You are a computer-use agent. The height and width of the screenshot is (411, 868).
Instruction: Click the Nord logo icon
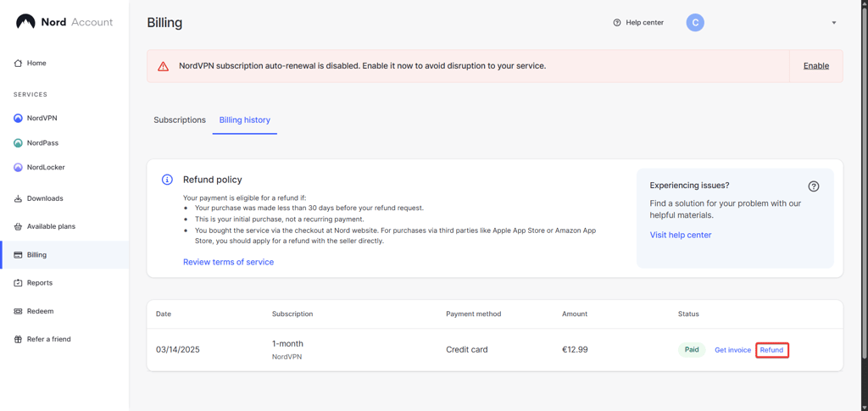(x=25, y=22)
